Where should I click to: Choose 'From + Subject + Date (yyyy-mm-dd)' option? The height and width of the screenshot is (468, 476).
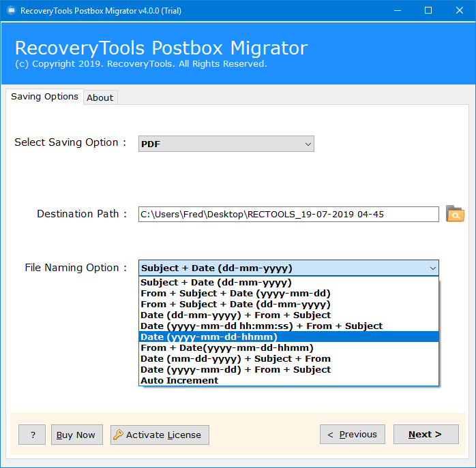tap(288, 294)
